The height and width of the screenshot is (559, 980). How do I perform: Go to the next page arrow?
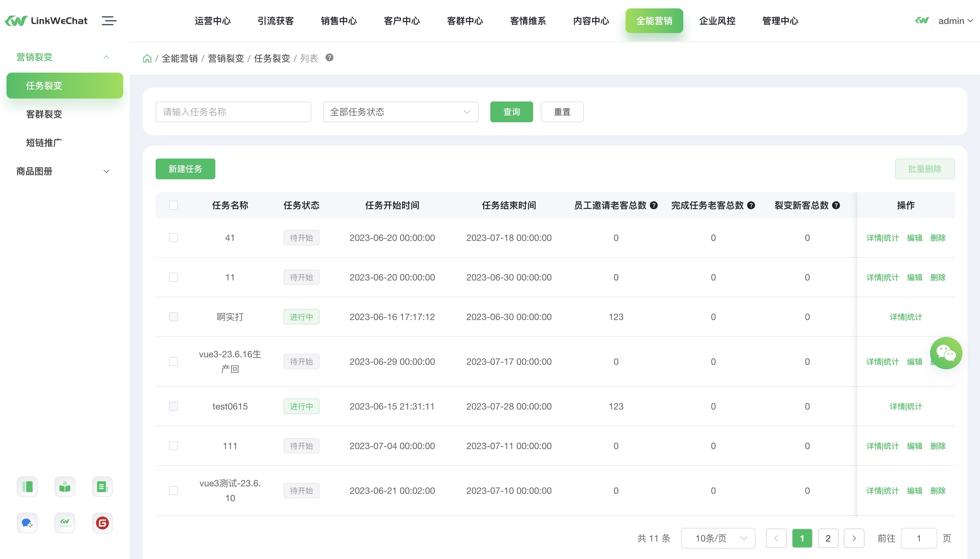pos(854,538)
